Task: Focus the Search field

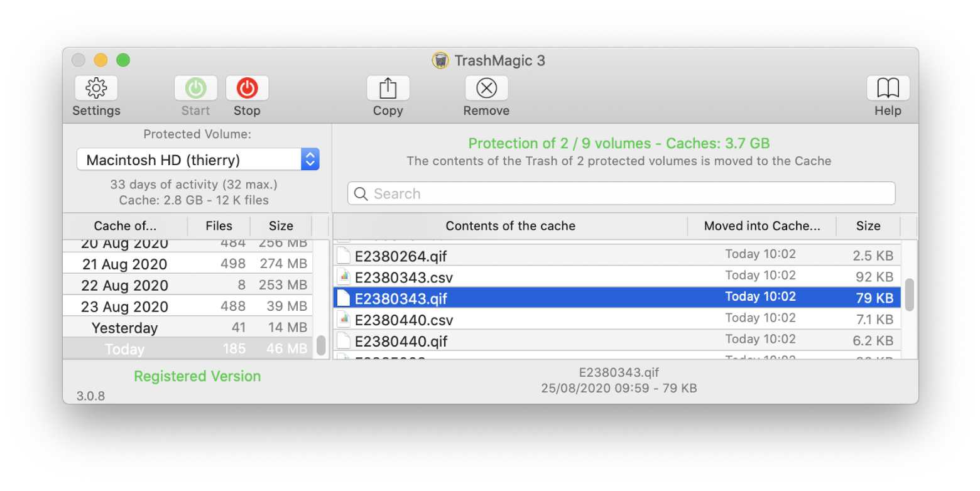Action: (x=621, y=193)
